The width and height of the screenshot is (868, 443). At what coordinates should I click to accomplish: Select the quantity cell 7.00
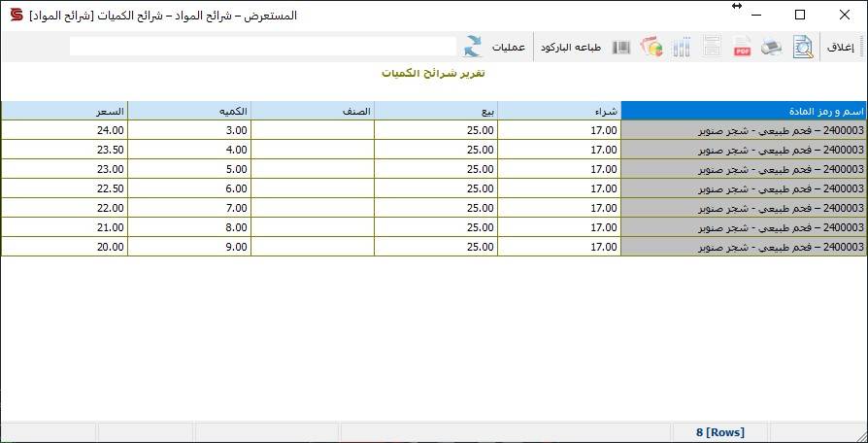pos(189,208)
